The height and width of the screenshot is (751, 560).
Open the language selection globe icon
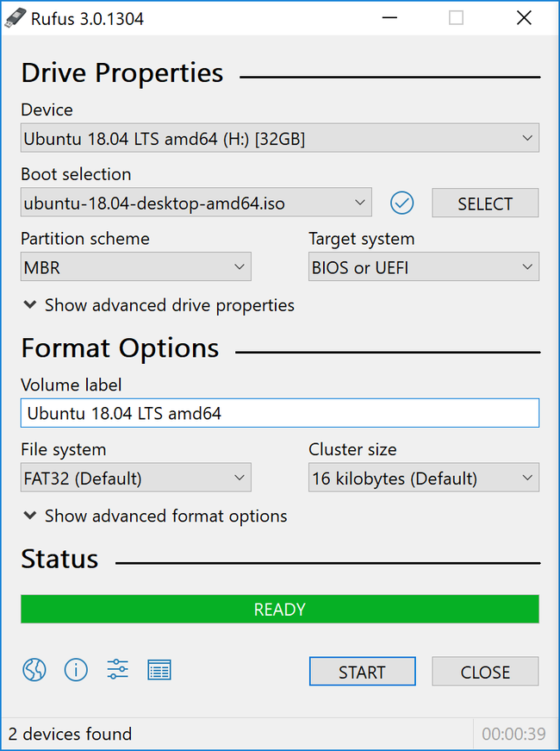pos(34,670)
